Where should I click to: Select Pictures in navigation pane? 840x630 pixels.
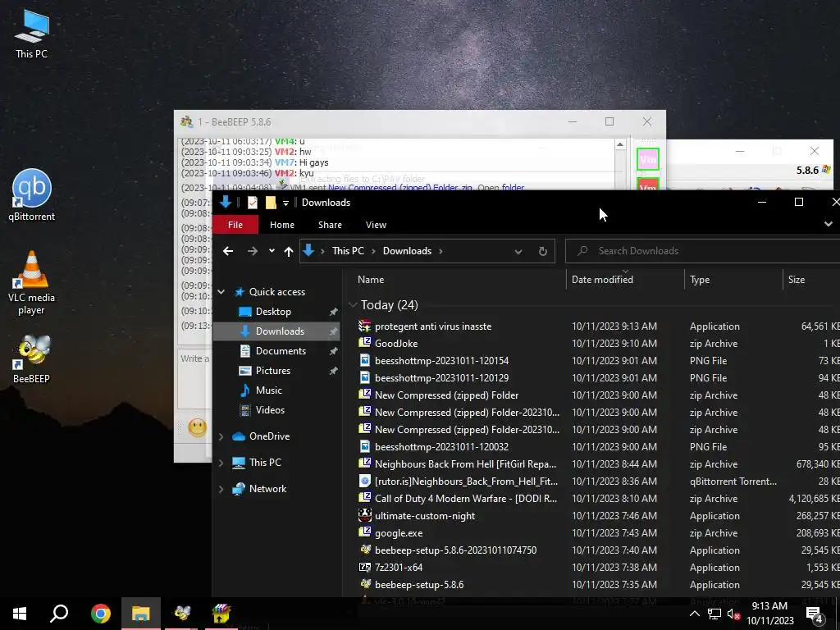pos(273,371)
